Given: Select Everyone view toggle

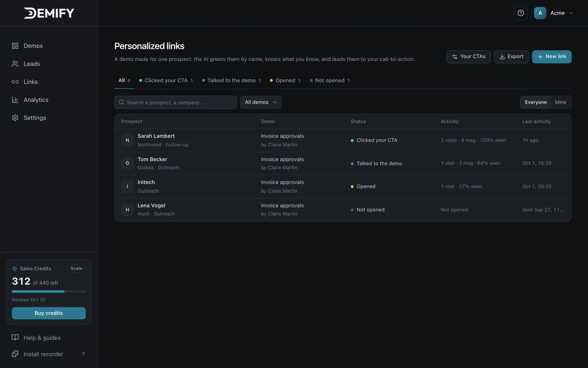Looking at the screenshot, I should click(x=536, y=102).
